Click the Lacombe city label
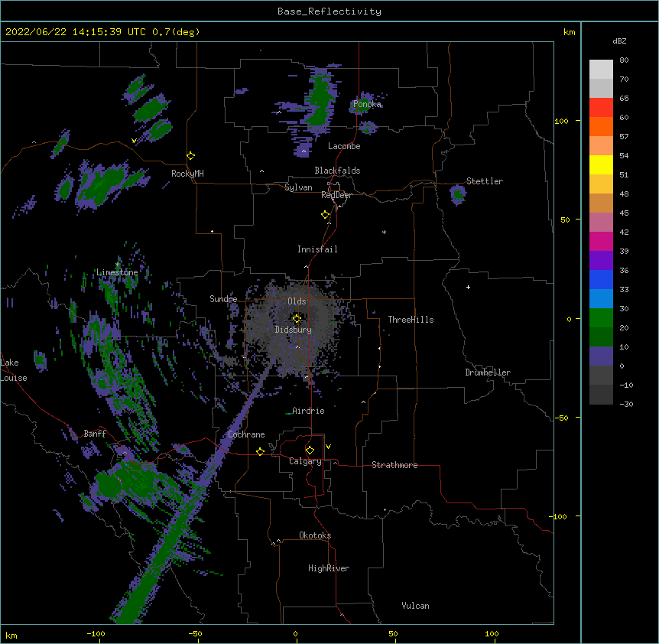 click(344, 146)
